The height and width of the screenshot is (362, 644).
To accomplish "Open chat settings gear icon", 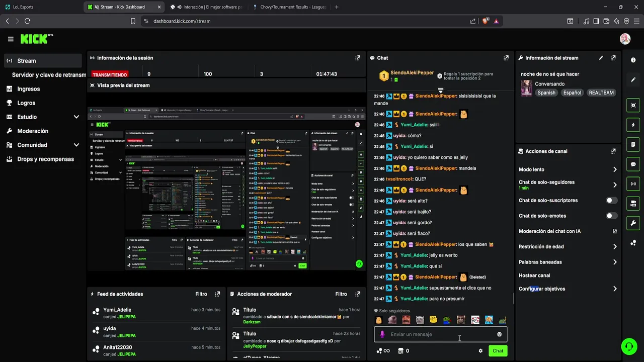I will [x=480, y=351].
